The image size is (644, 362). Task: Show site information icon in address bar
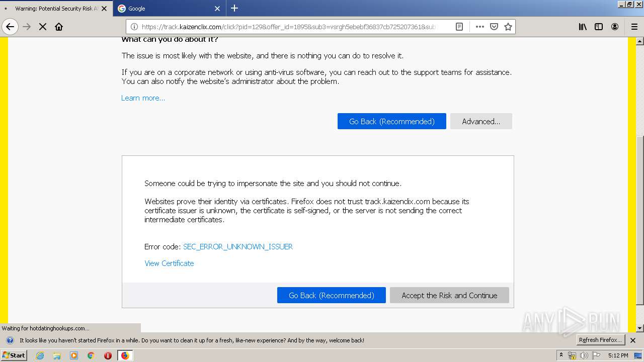click(134, 27)
